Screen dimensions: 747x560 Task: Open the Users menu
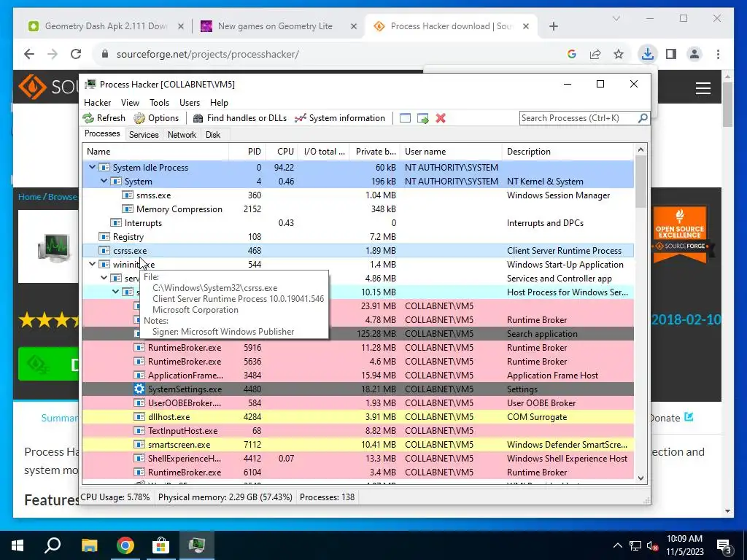(190, 102)
